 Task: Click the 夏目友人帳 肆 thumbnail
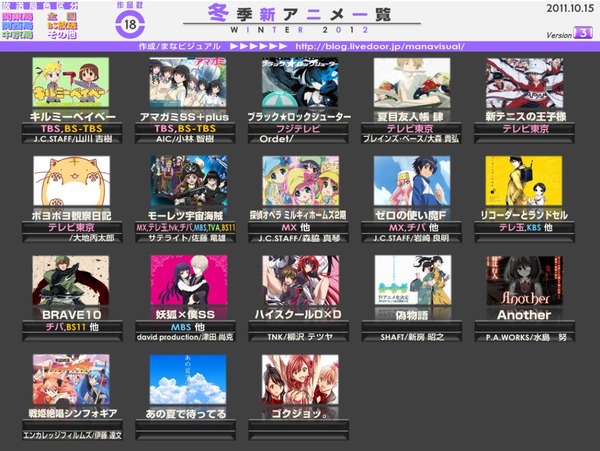(412, 83)
